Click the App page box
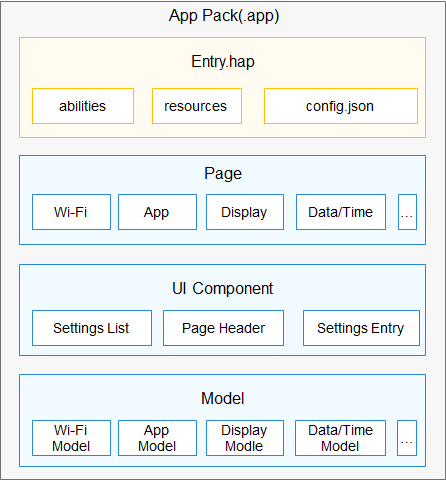 157,212
